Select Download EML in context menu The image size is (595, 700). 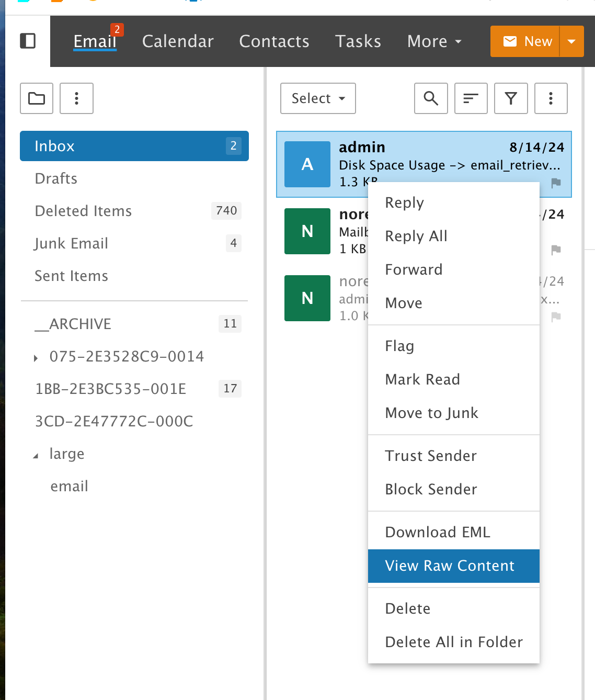437,532
